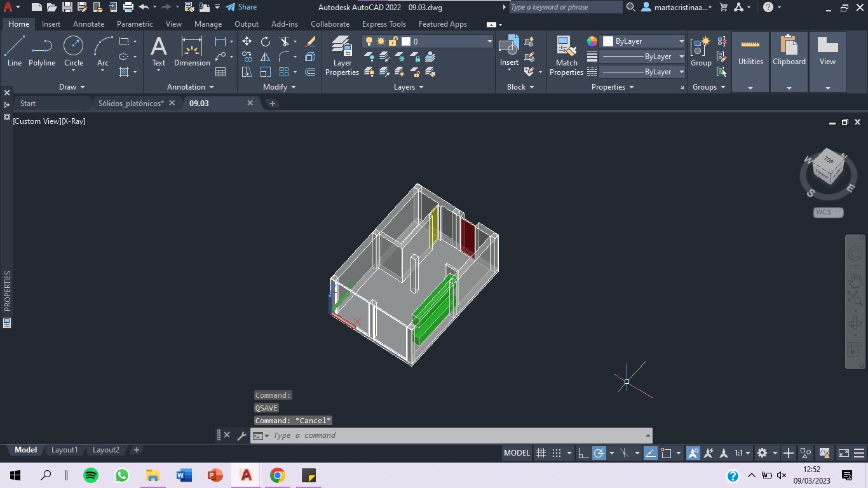Toggle 2D Object Snap in status bar
The width and height of the screenshot is (868, 488).
click(x=666, y=453)
